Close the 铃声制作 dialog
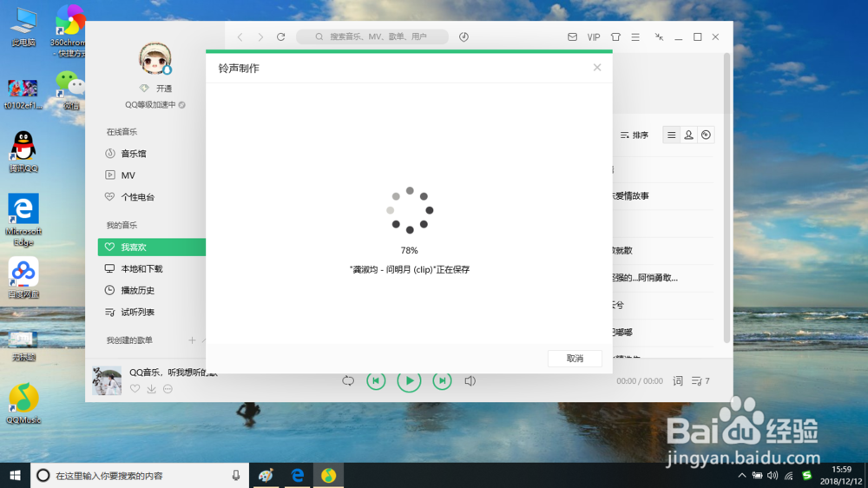Viewport: 868px width, 488px height. [x=597, y=68]
